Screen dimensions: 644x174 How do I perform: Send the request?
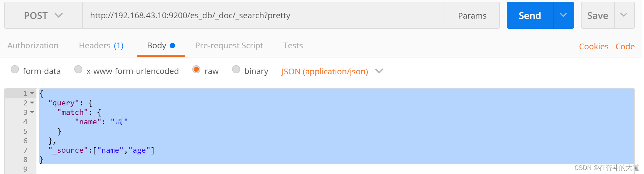(x=530, y=16)
